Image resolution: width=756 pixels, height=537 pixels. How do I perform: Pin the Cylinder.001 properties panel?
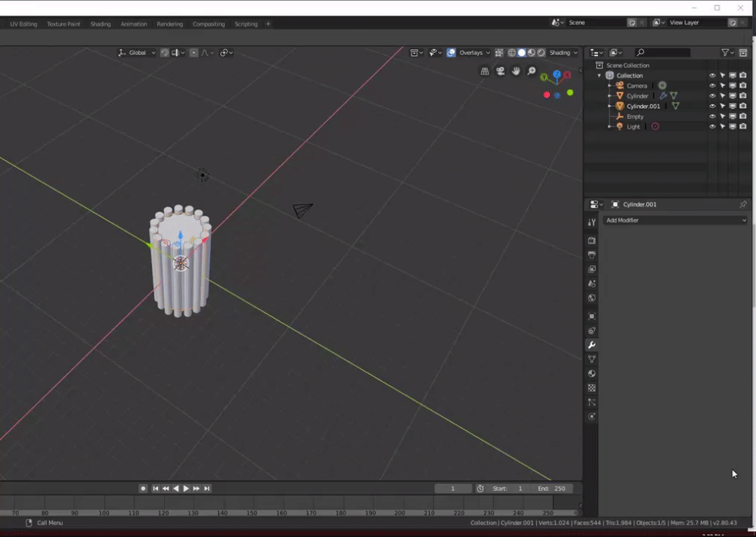click(742, 205)
